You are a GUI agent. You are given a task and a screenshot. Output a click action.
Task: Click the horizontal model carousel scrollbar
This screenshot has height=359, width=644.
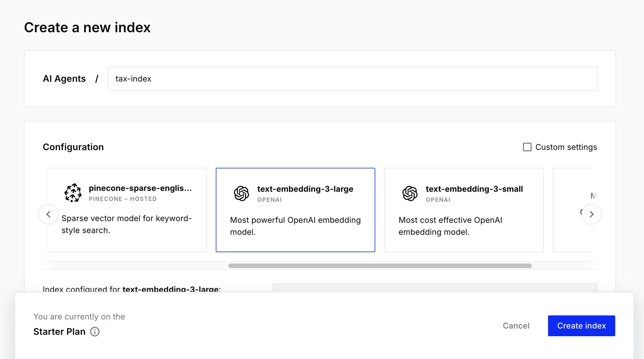coord(380,266)
